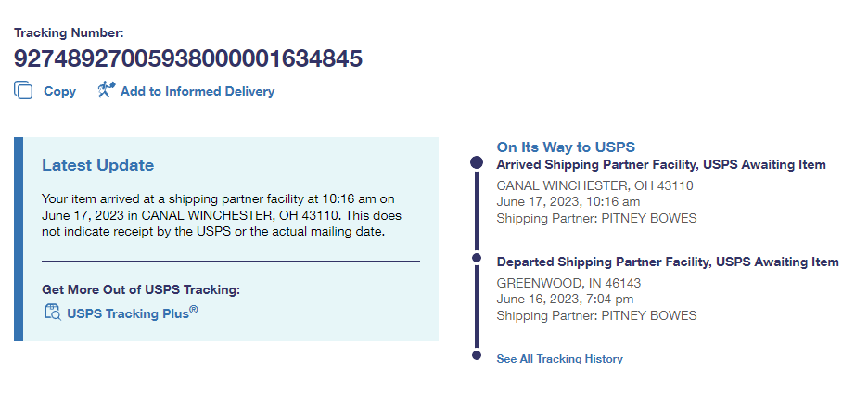Select the Departed Shipping Partner Facility event title

(668, 262)
